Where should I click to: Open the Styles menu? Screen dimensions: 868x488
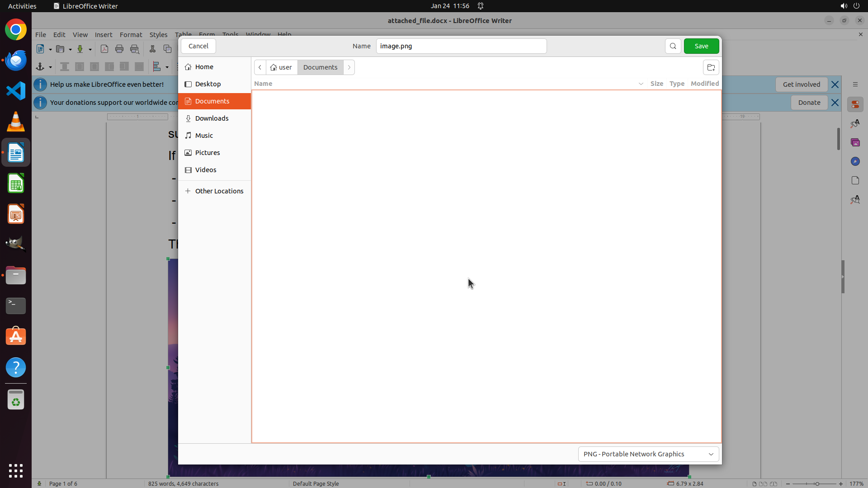click(x=158, y=34)
